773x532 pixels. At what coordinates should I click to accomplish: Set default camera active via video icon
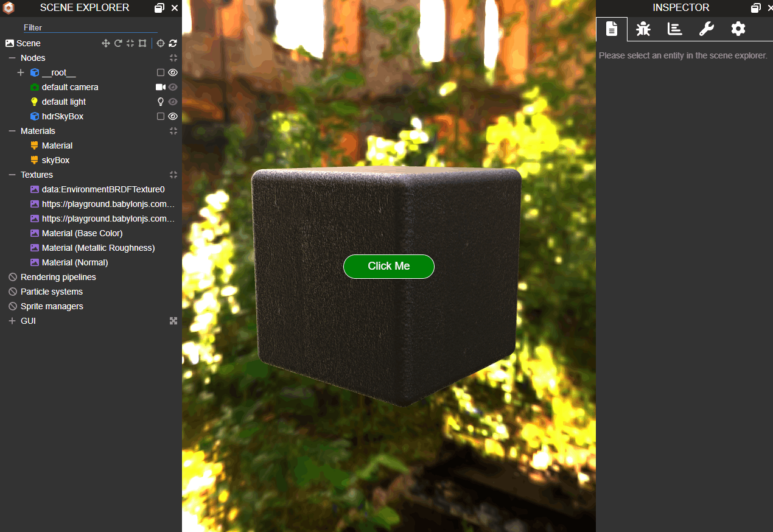pos(161,87)
